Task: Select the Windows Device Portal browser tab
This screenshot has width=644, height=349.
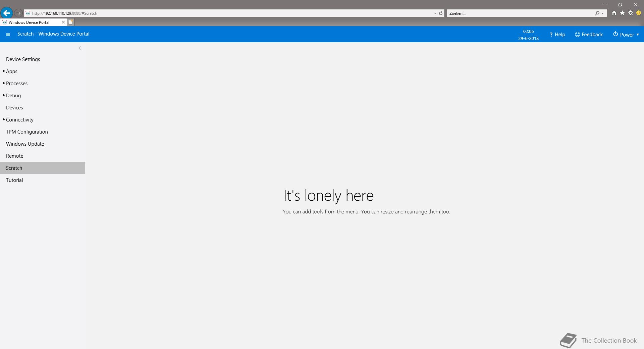Action: point(33,22)
